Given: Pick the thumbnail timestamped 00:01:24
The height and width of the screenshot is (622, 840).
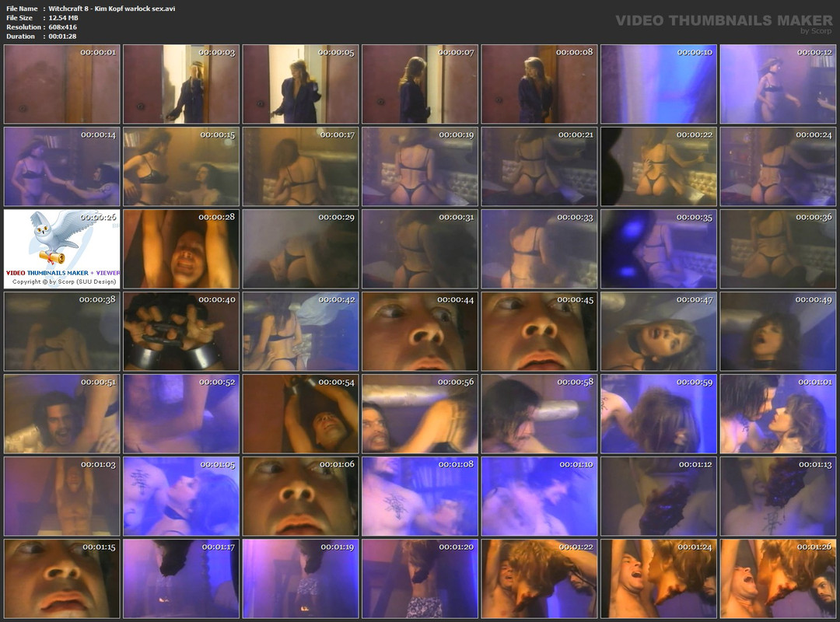Looking at the screenshot, I should 659,579.
